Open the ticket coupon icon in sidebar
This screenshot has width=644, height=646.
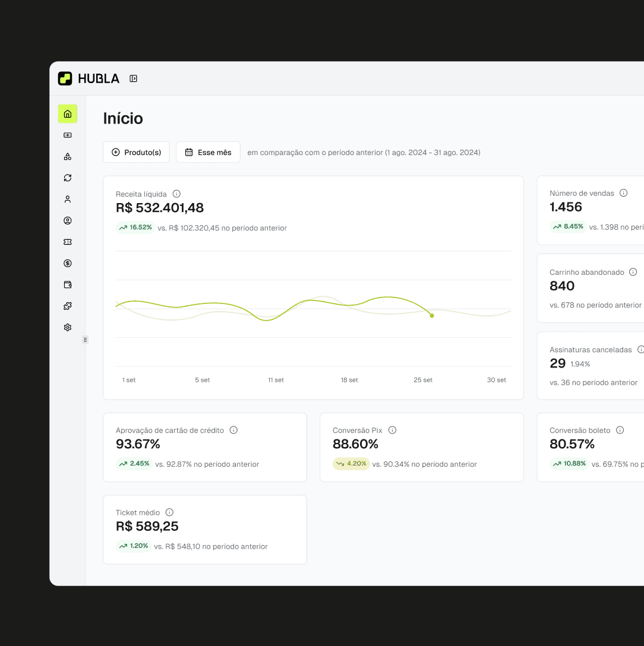[x=68, y=242]
